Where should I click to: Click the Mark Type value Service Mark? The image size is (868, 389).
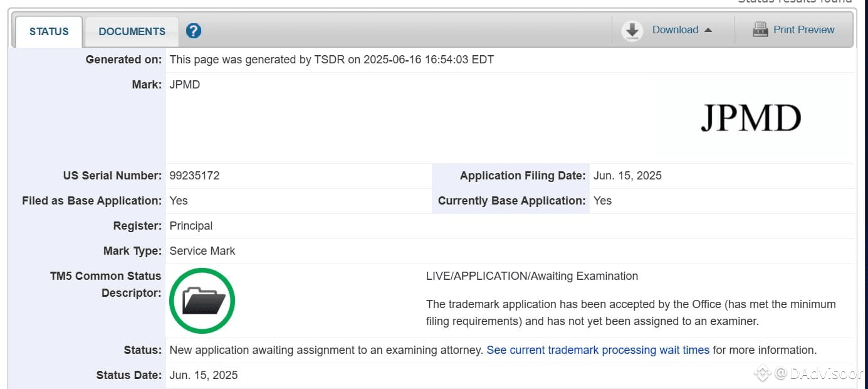(x=202, y=251)
